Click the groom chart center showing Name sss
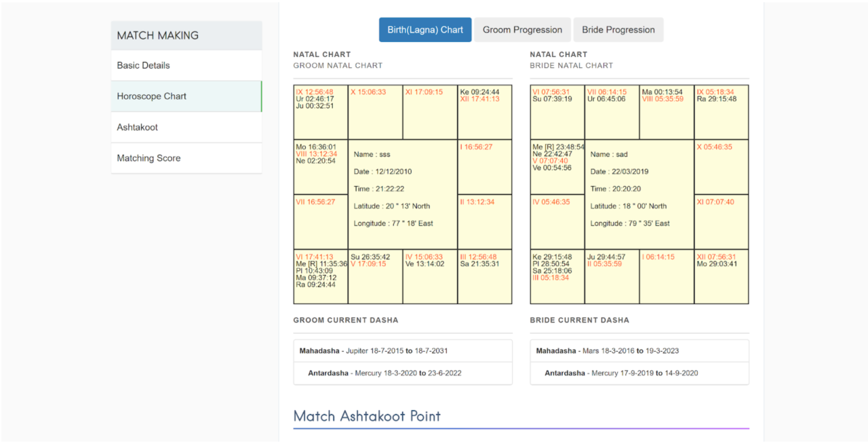The height and width of the screenshot is (448, 868). point(403,189)
